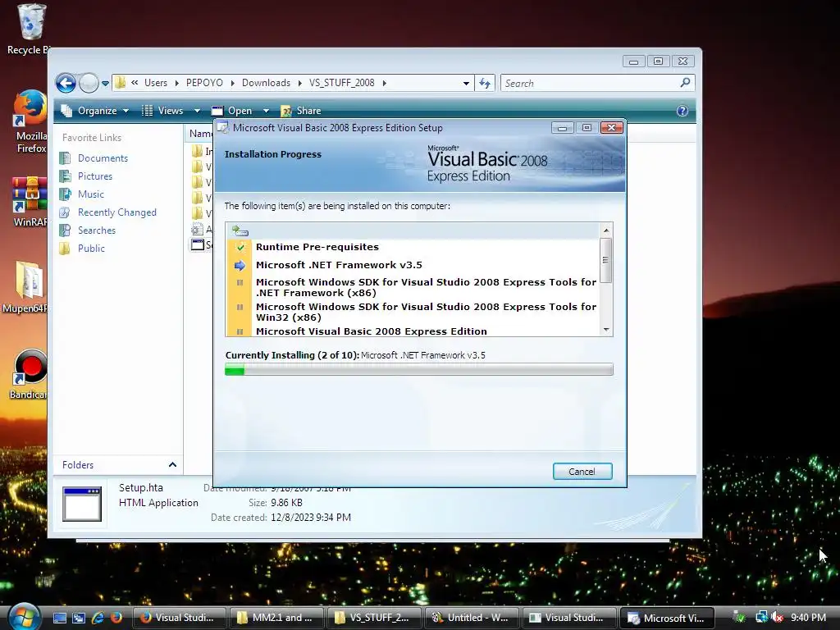The width and height of the screenshot is (840, 630).
Task: Click the install list scroll down arrow
Action: 606,330
